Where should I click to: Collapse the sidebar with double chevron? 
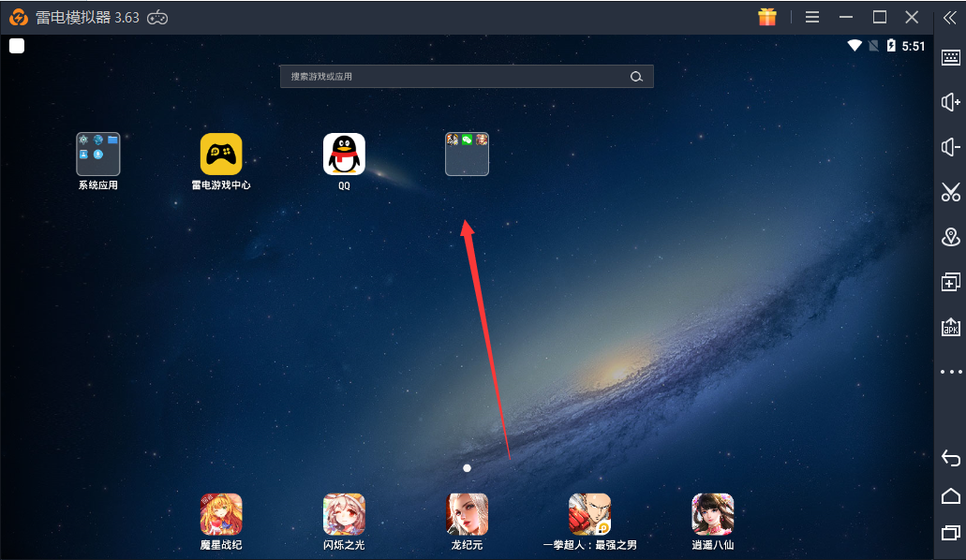pyautogui.click(x=950, y=17)
